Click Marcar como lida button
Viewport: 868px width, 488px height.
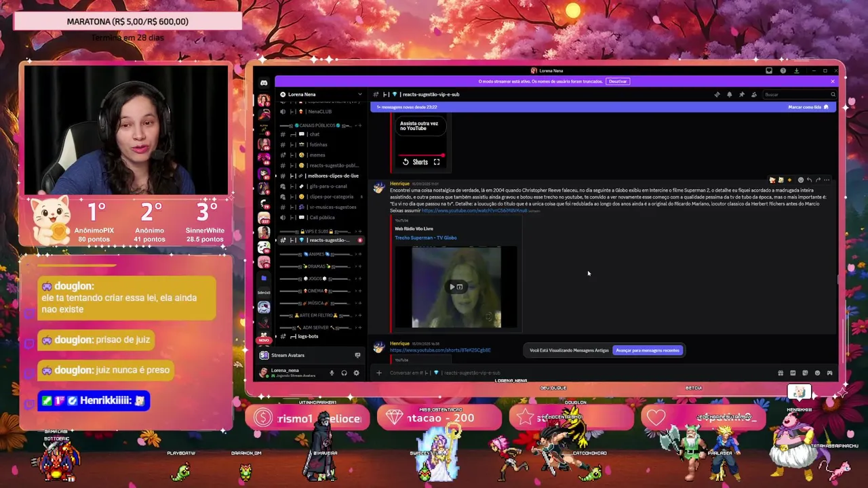(808, 107)
